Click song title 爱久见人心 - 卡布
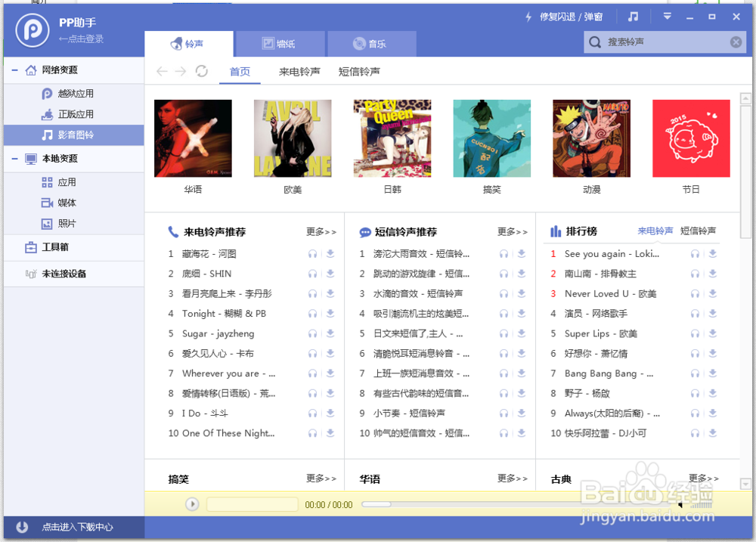Image resolution: width=756 pixels, height=542 pixels. click(218, 354)
